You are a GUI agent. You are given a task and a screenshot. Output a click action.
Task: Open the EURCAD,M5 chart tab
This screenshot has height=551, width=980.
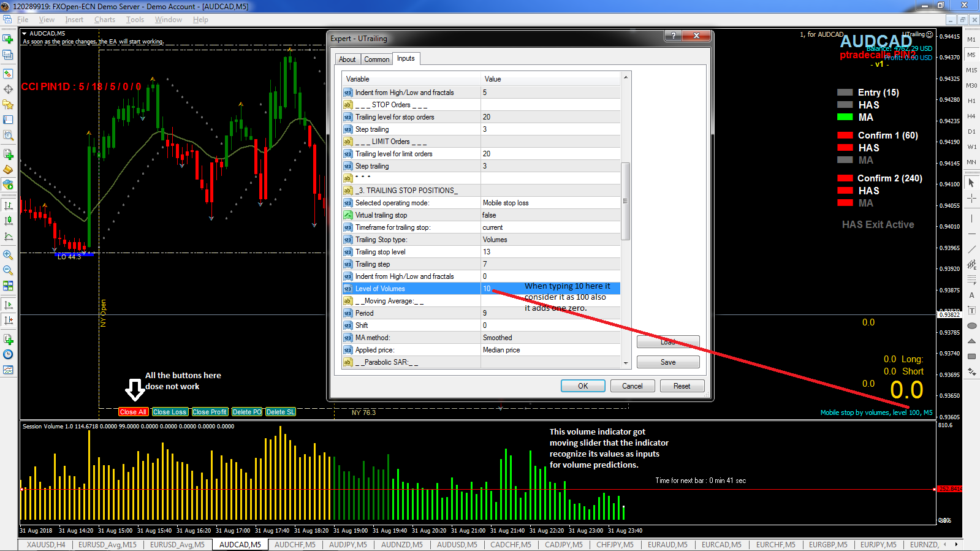pos(721,544)
